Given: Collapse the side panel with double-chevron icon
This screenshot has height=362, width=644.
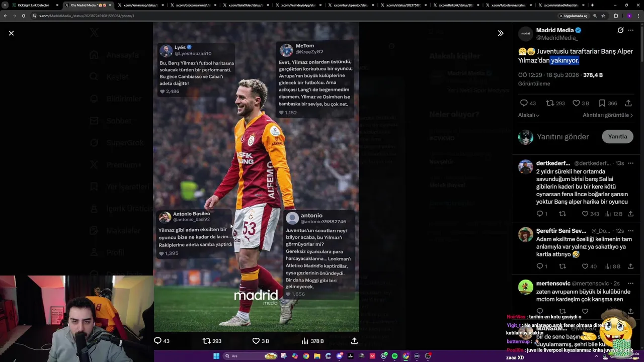Looking at the screenshot, I should 501,33.
